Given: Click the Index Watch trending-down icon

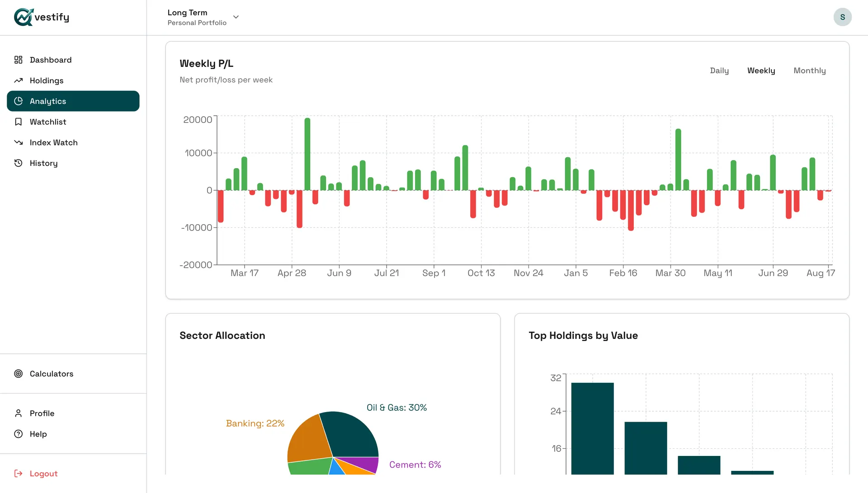Looking at the screenshot, I should pos(18,142).
